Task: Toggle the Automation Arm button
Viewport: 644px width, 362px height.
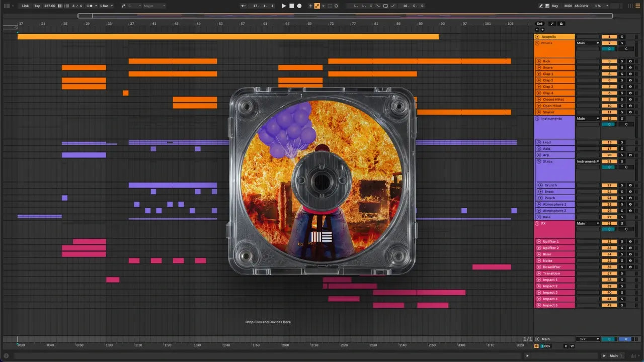Action: (317, 6)
